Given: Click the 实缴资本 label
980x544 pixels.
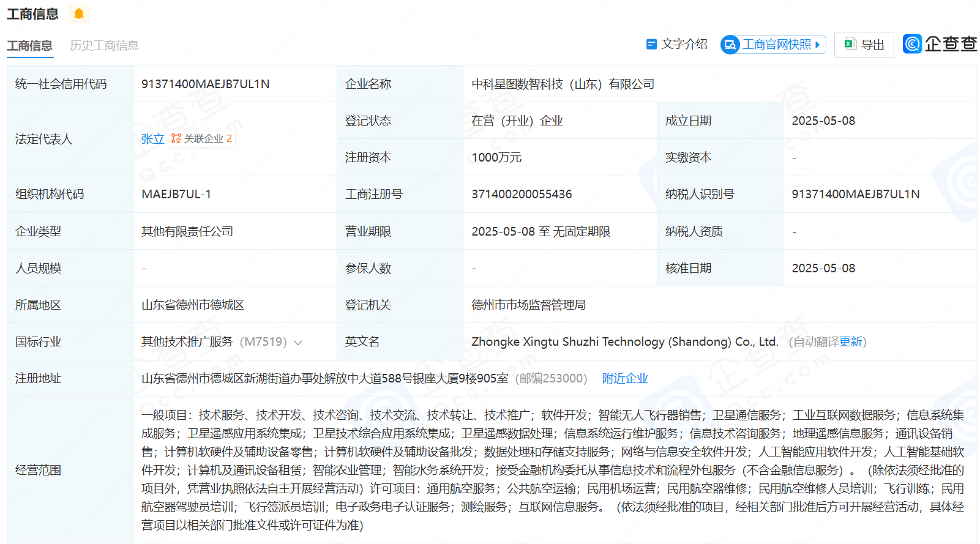Looking at the screenshot, I should pyautogui.click(x=688, y=157).
